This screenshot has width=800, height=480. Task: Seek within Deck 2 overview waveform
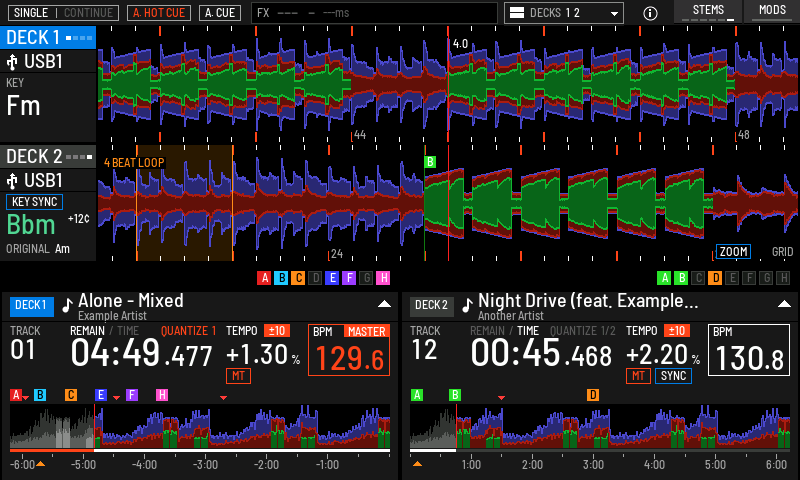[x=600, y=426]
